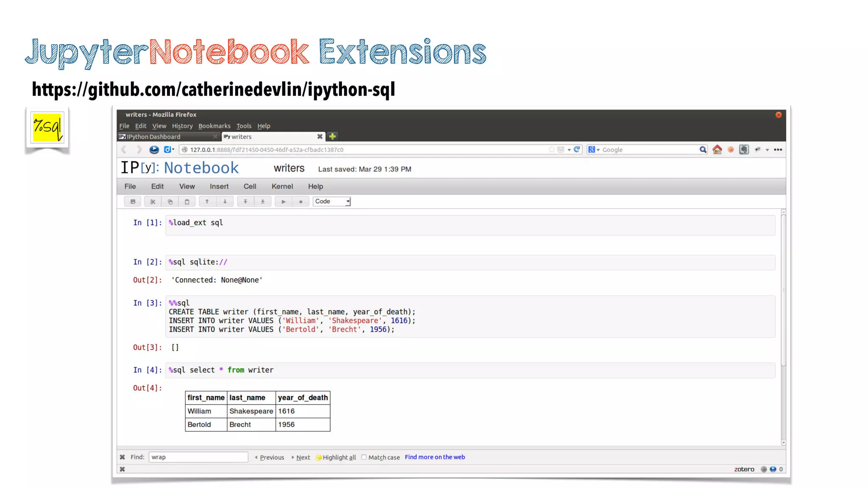Move the cell up with the up arrow icon
Screen dimensions: 868x488
tap(207, 202)
